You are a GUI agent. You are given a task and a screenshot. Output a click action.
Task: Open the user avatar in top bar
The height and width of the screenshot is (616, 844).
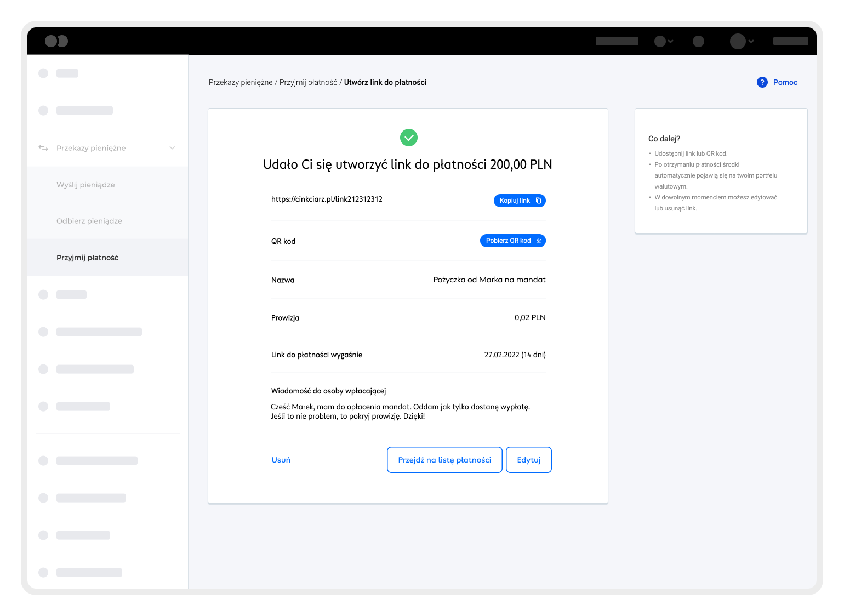click(x=738, y=41)
